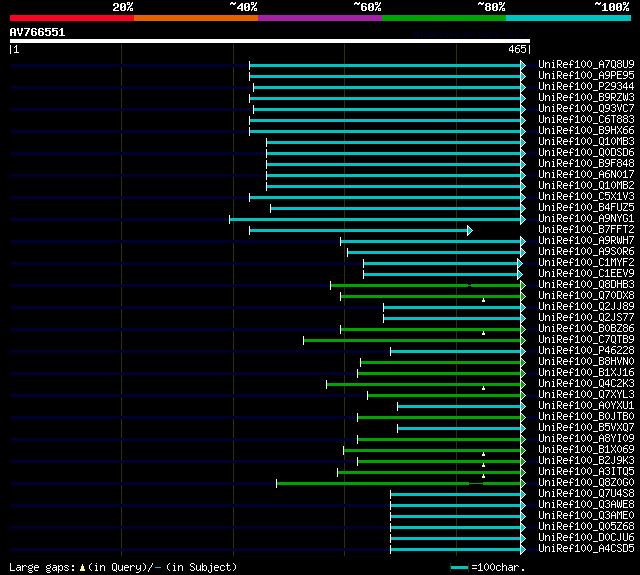Screen dimensions: 640x575
Task: Click the UniRef100_A3ITQ5 label
Action: tap(586, 472)
